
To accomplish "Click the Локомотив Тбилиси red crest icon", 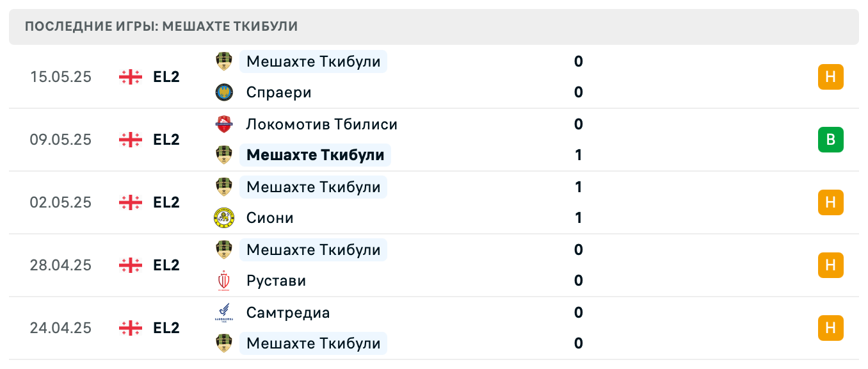I will click(x=223, y=124).
